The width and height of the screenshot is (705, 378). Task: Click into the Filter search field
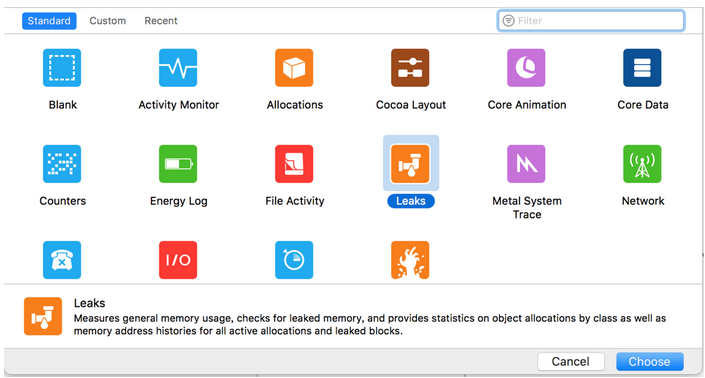click(x=591, y=21)
